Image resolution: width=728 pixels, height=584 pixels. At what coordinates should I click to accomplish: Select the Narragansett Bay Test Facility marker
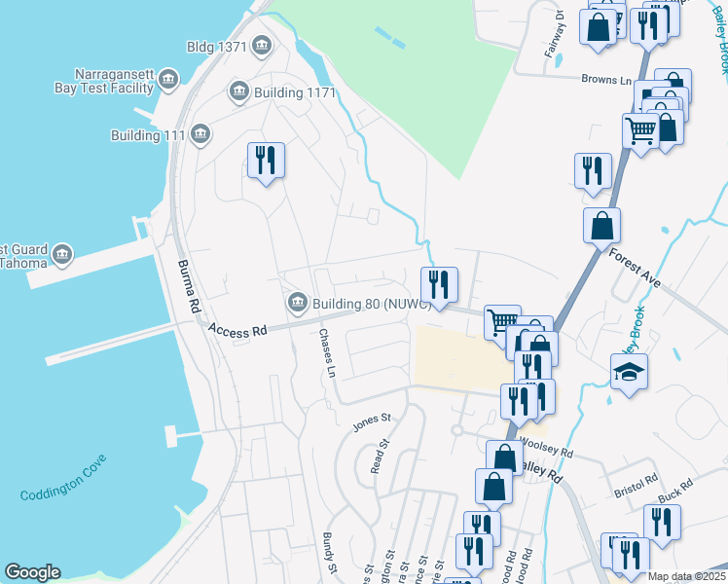168,80
